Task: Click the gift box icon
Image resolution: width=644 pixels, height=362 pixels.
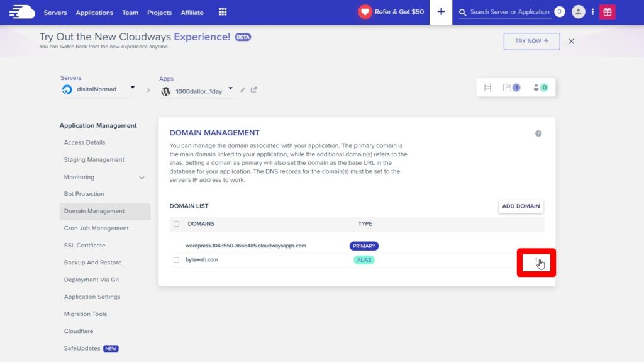Action: (608, 12)
